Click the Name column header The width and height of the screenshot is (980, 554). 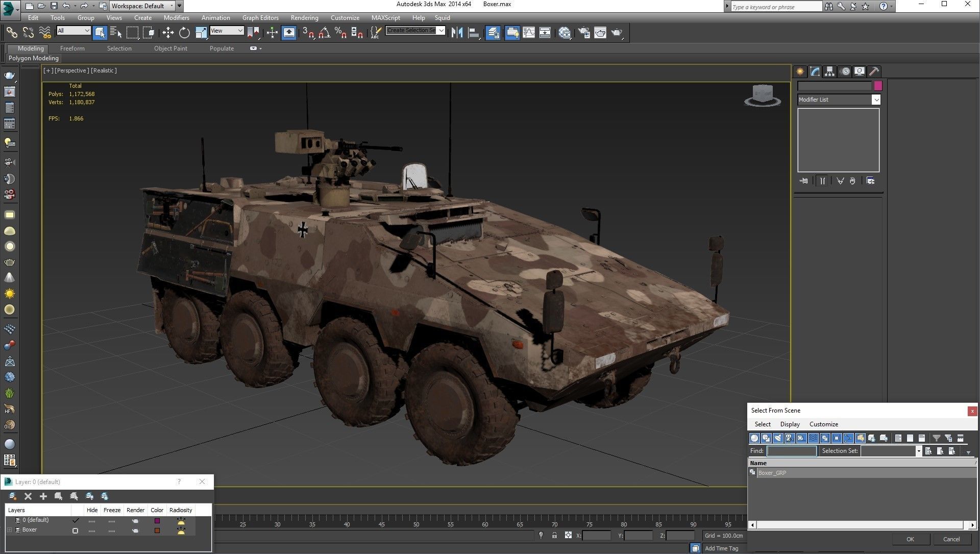click(x=862, y=463)
